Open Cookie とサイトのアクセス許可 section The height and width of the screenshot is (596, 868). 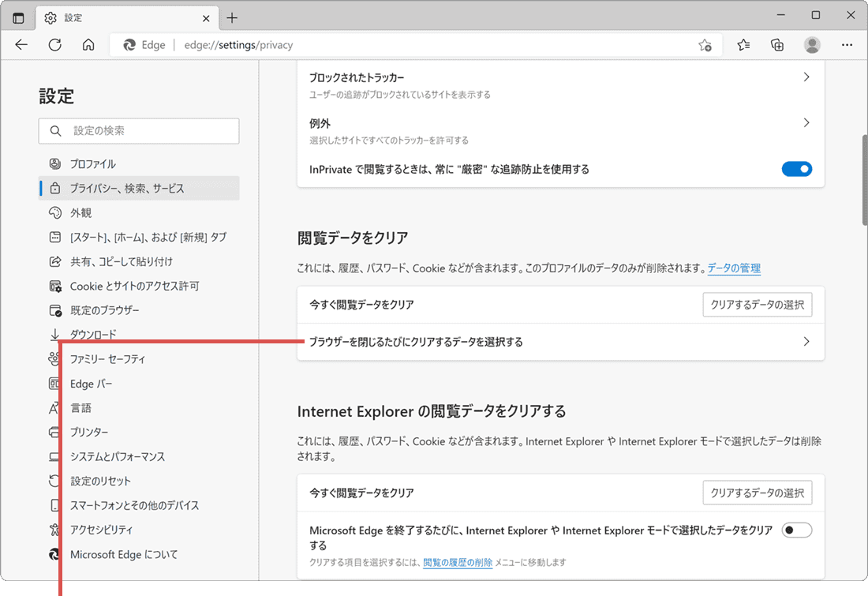(x=139, y=287)
